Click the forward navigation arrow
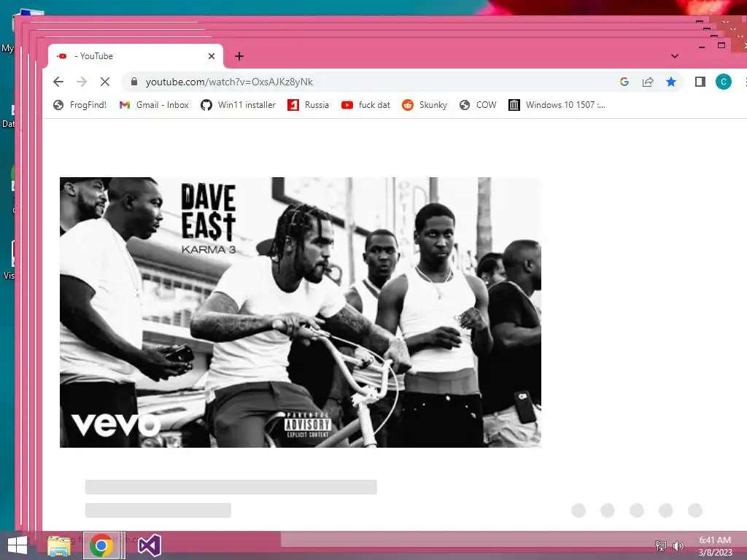Screen dimensions: 747x560 (x=82, y=82)
